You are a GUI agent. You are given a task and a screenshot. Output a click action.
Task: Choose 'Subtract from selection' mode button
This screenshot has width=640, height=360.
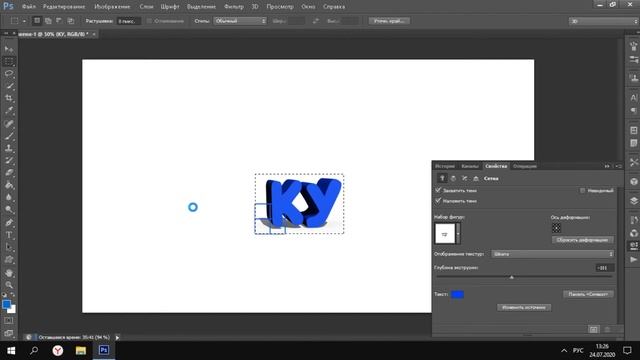click(x=59, y=21)
